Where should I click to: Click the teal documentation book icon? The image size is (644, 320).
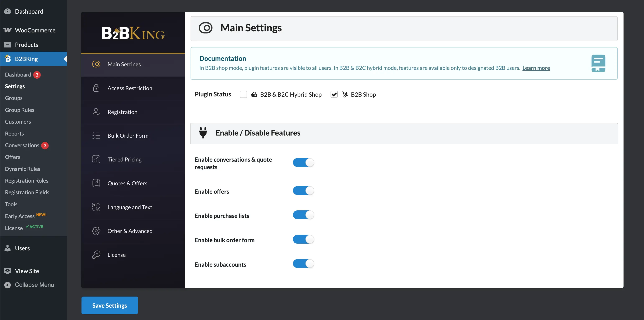(x=598, y=63)
